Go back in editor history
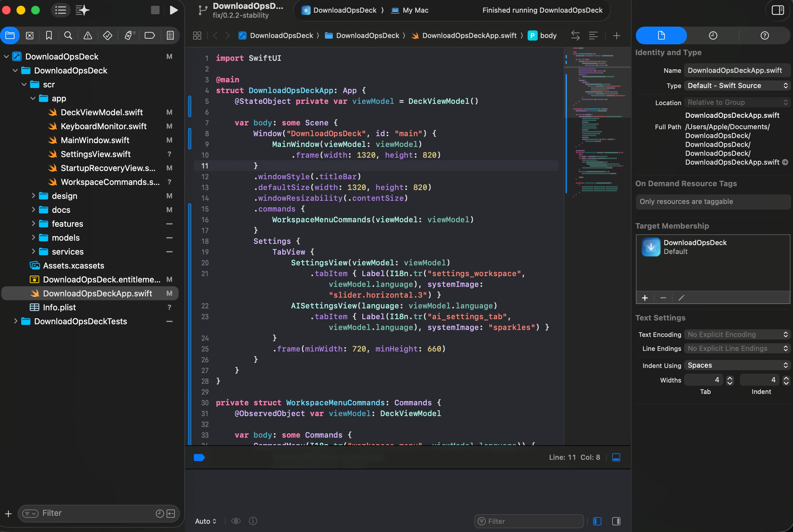The width and height of the screenshot is (793, 532). pyautogui.click(x=215, y=35)
